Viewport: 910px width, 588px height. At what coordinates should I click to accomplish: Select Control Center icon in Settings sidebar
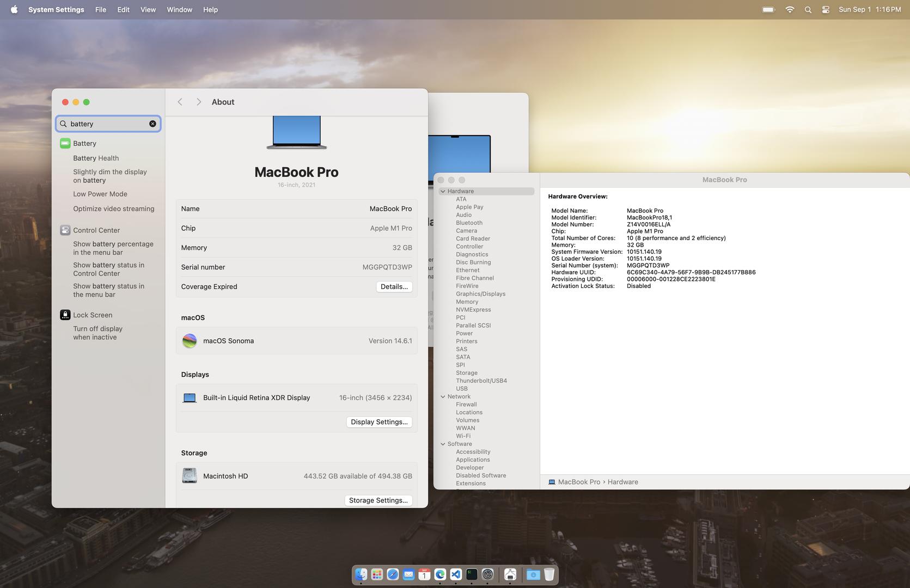point(65,230)
